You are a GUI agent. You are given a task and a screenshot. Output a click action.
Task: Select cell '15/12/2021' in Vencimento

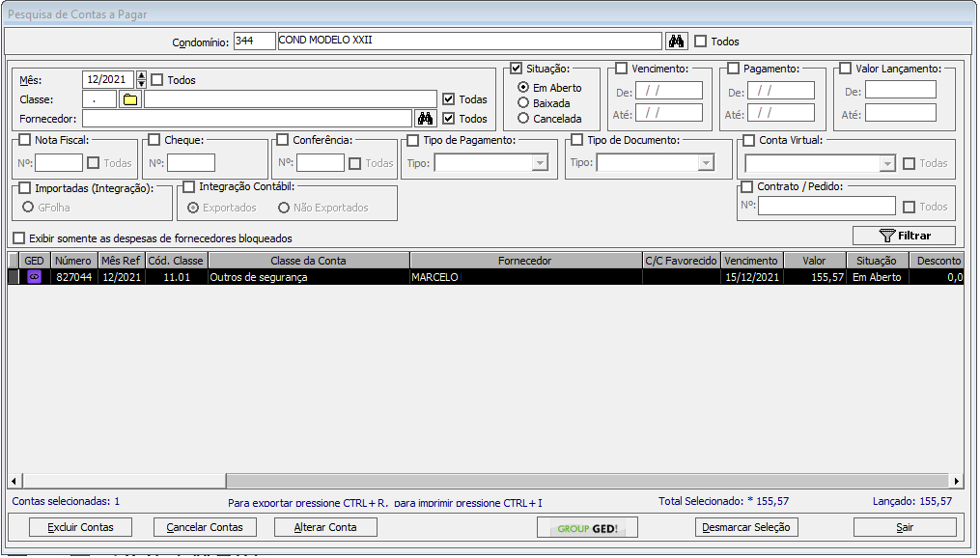pos(752,277)
